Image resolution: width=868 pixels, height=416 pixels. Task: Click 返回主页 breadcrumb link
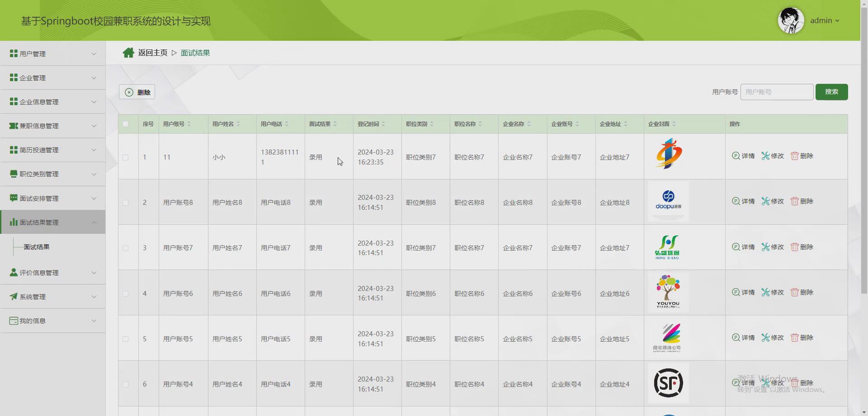pyautogui.click(x=153, y=53)
